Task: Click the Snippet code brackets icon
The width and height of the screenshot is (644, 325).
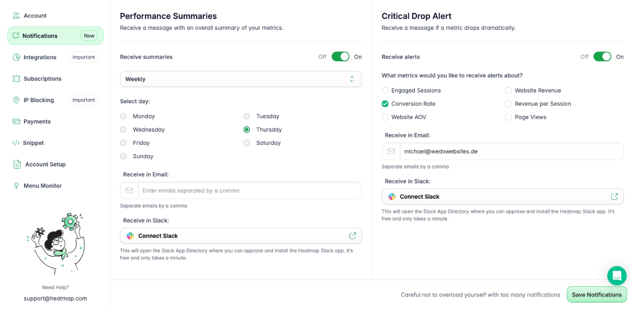Action: click(x=16, y=143)
